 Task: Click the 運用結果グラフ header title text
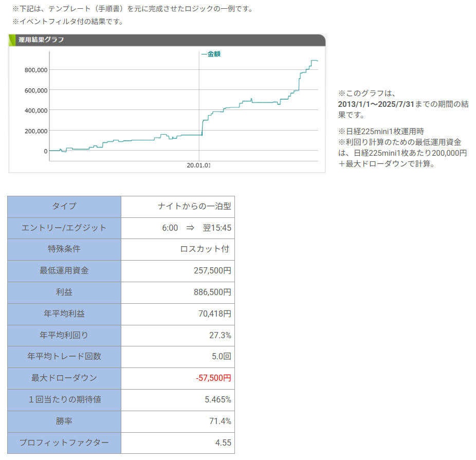pyautogui.click(x=41, y=40)
